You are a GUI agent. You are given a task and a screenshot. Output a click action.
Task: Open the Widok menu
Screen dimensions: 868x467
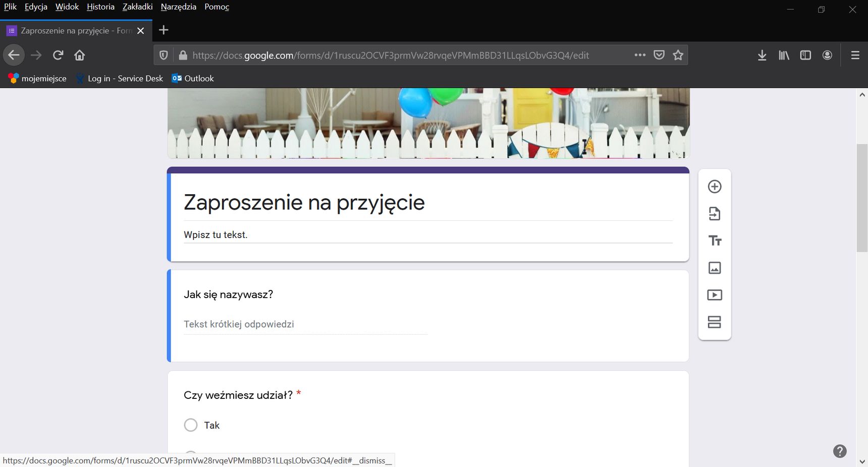67,7
